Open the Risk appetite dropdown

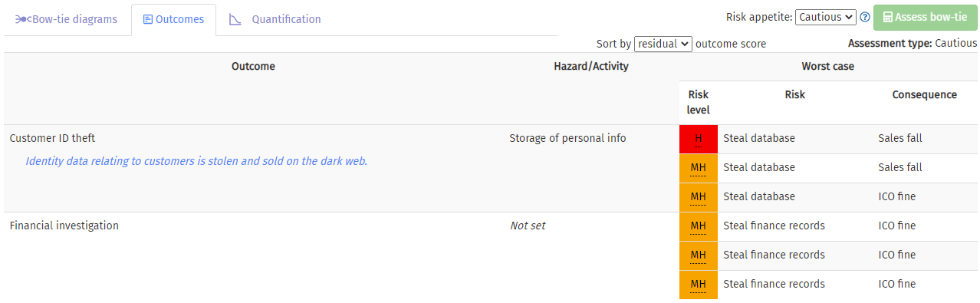[x=826, y=17]
